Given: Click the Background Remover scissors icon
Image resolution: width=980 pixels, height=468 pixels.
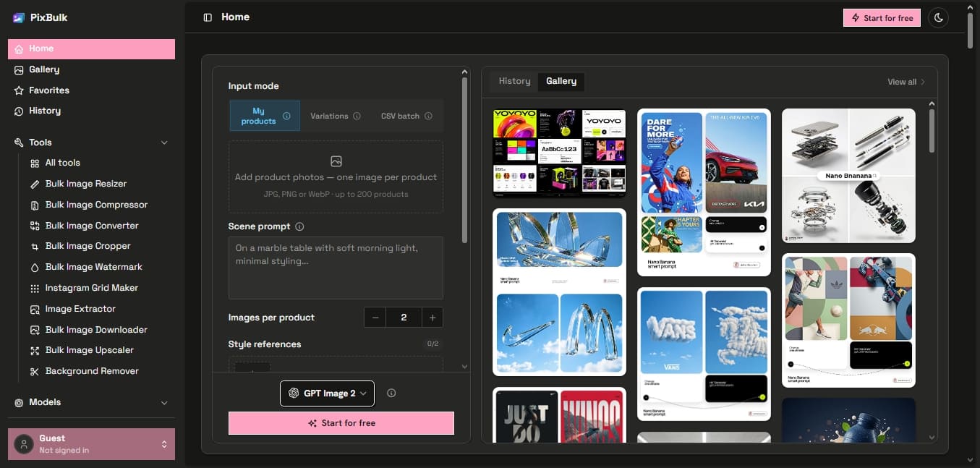Looking at the screenshot, I should (35, 372).
